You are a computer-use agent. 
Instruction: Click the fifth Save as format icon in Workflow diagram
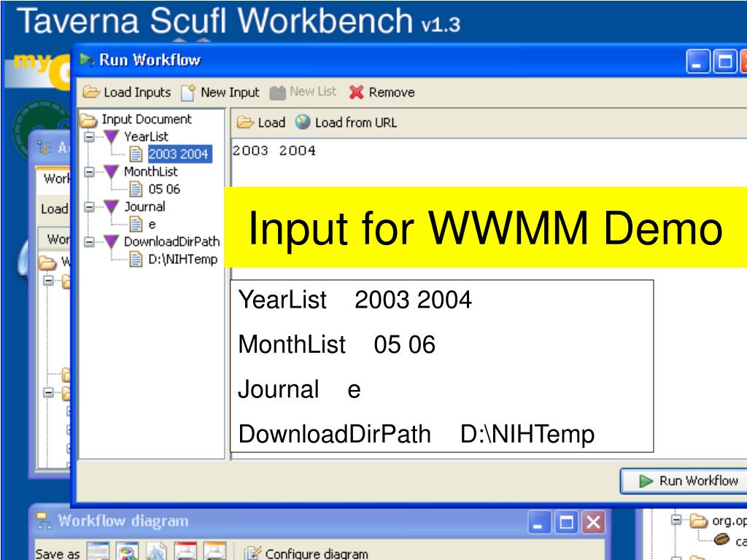click(215, 551)
